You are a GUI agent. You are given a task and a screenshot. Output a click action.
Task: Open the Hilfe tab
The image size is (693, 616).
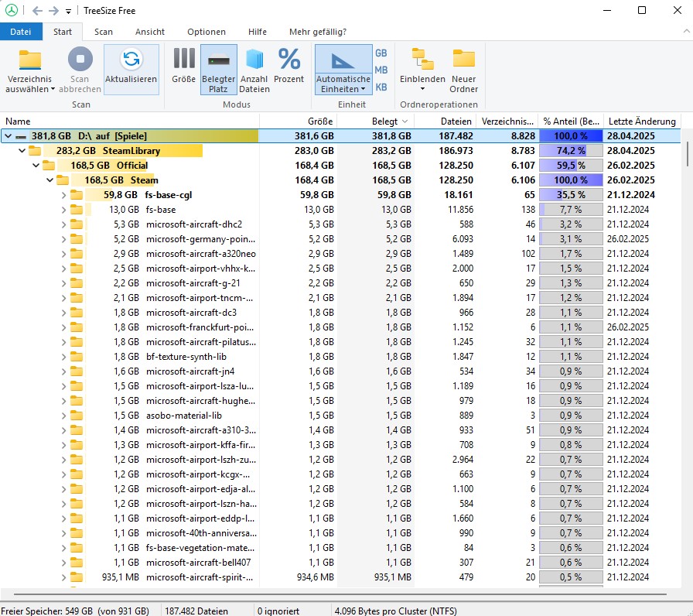258,32
